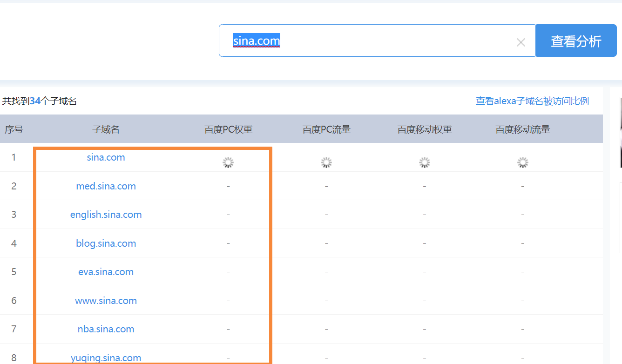Open the yuqing.sina.com link

click(106, 358)
